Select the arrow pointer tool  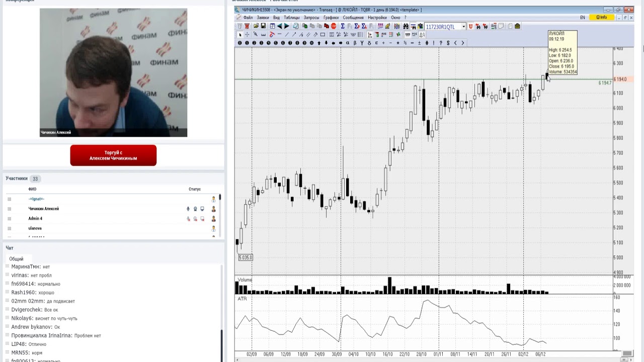pos(240,35)
